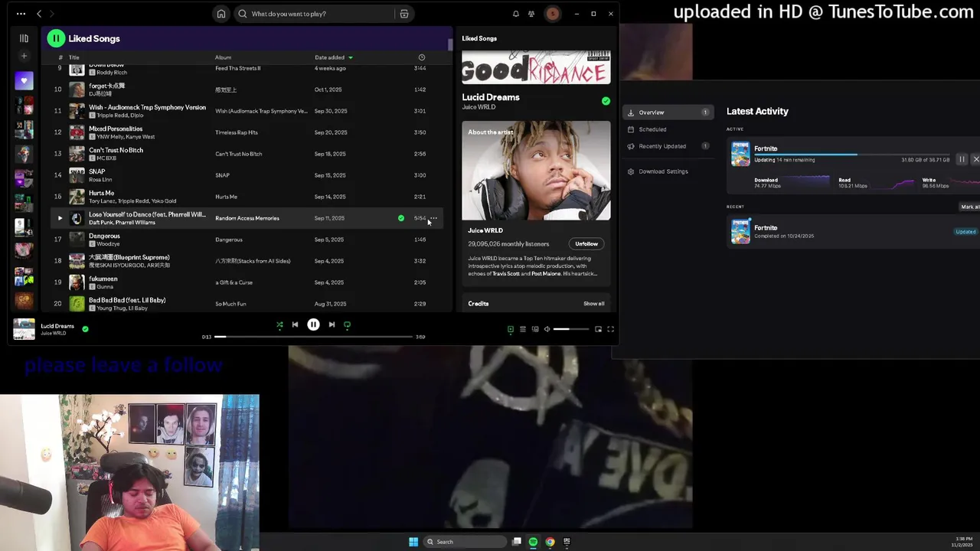The width and height of the screenshot is (980, 551).
Task: Toggle liked check next to Lucid Dreams in player bar
Action: click(85, 329)
